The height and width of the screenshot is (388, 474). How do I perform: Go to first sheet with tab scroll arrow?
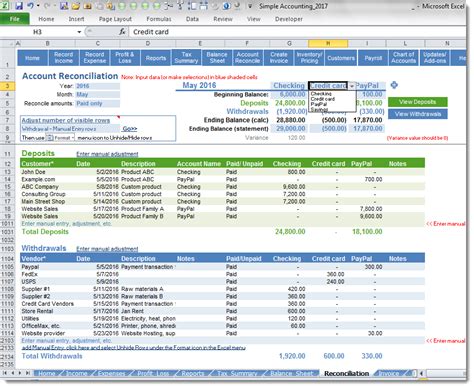coord(5,373)
